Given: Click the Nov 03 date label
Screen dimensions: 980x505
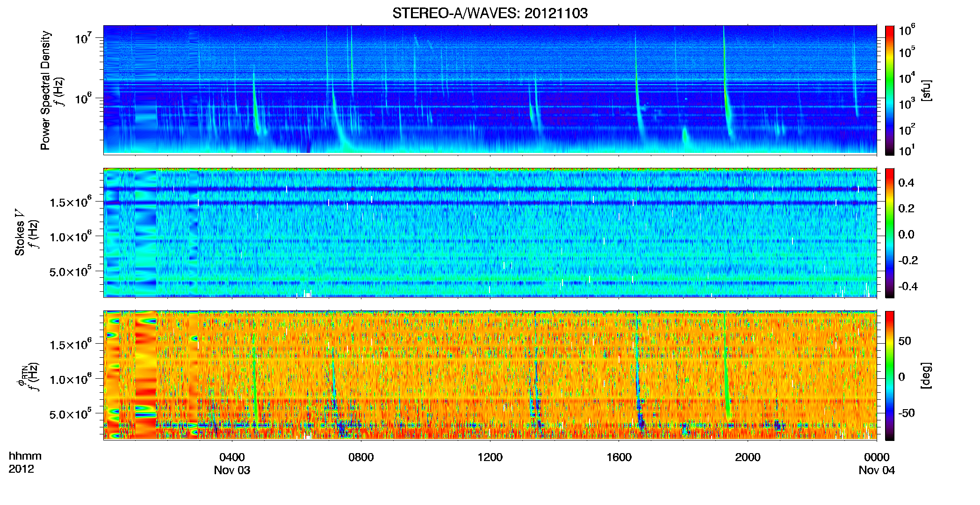Looking at the screenshot, I should point(232,470).
